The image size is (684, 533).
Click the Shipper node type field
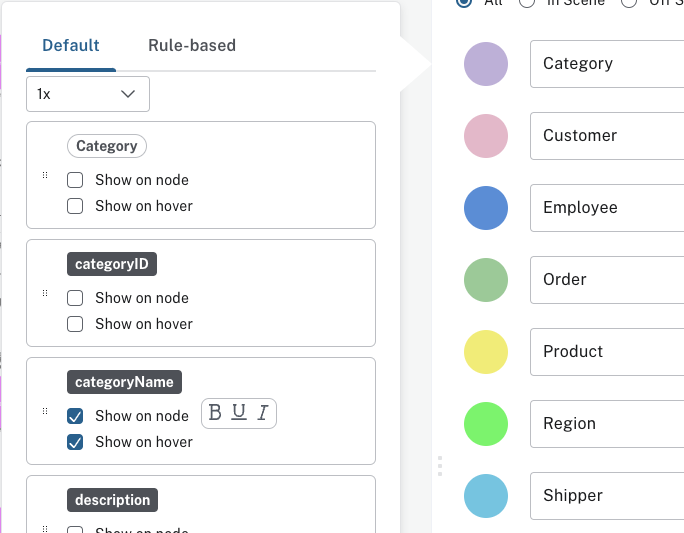click(607, 495)
